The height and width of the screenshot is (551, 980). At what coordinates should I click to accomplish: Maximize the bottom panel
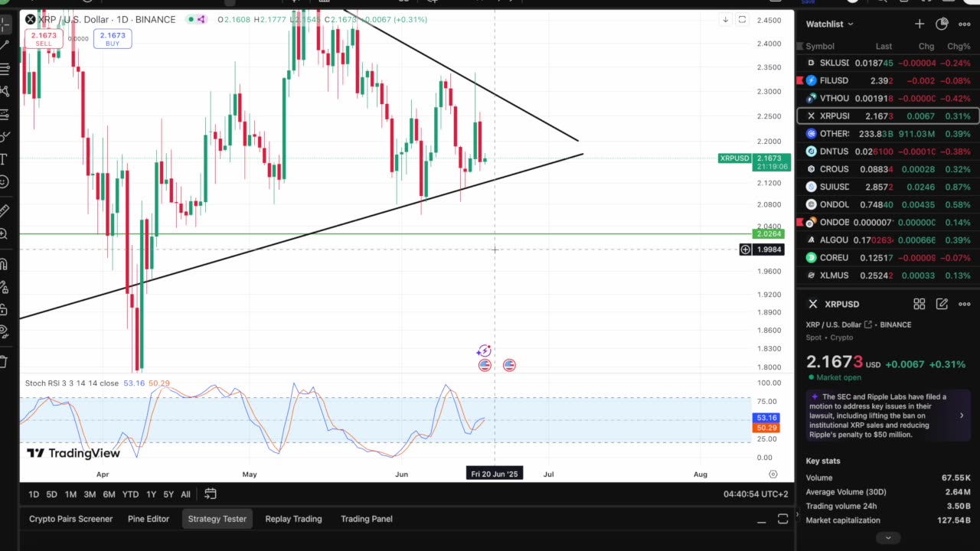coord(782,519)
